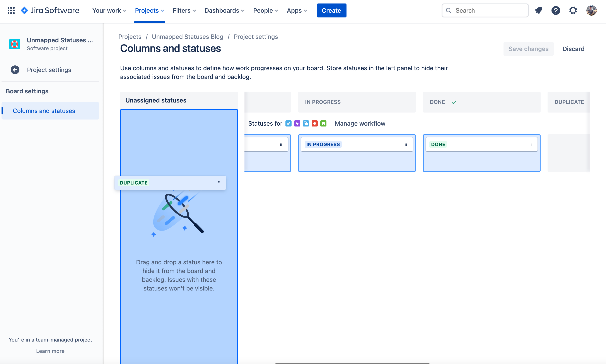This screenshot has height=364, width=606.
Task: Click the DONE column header
Action: (481, 102)
